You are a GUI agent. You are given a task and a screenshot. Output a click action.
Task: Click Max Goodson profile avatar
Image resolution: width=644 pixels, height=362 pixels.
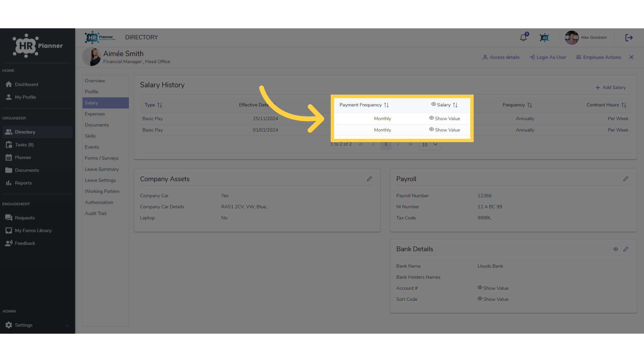click(572, 38)
